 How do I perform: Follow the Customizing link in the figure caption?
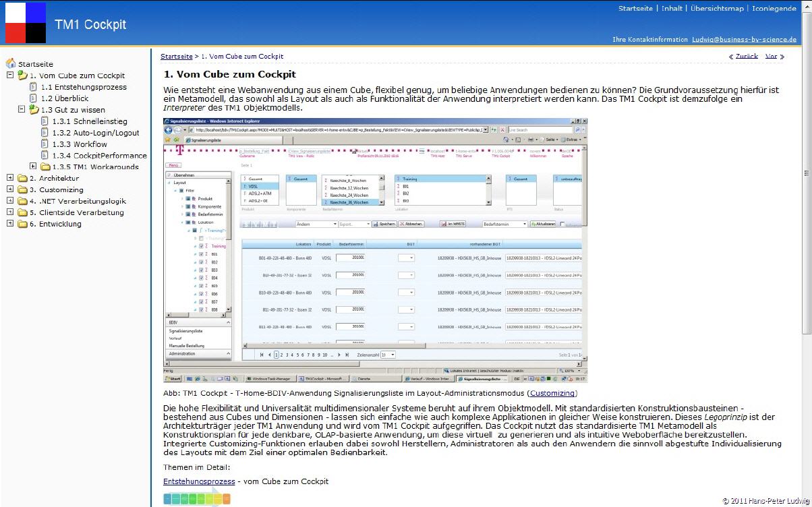[x=552, y=393]
